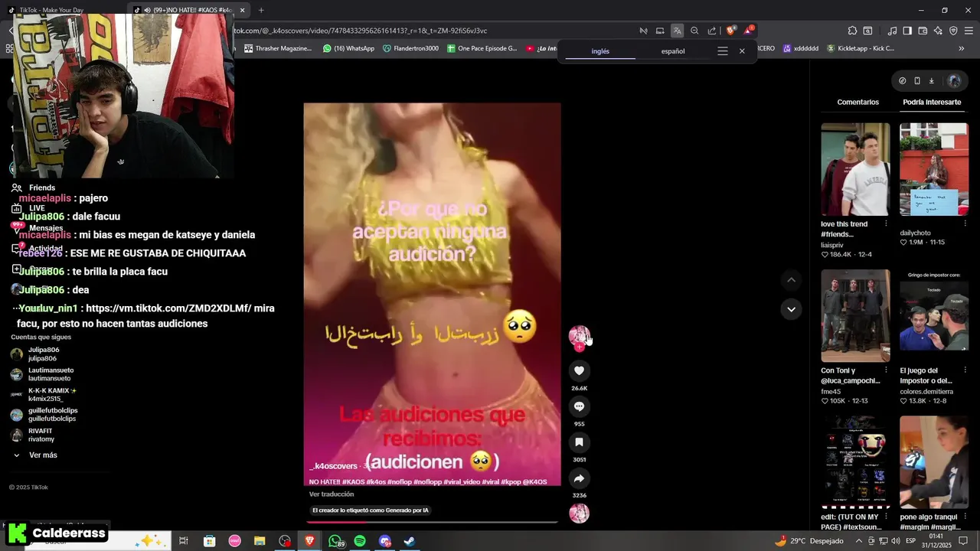Viewport: 980px width, 551px height.
Task: Open Brave main hamburger menu
Action: coord(969,31)
